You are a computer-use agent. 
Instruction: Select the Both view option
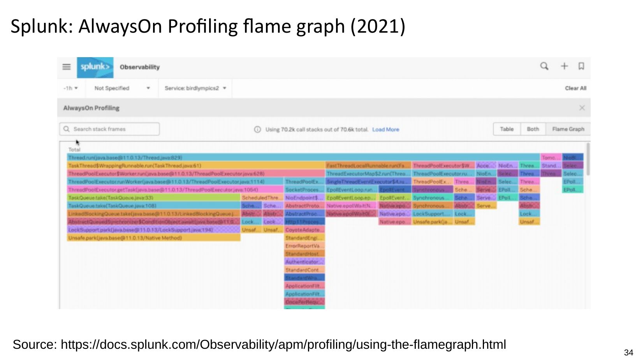533,129
